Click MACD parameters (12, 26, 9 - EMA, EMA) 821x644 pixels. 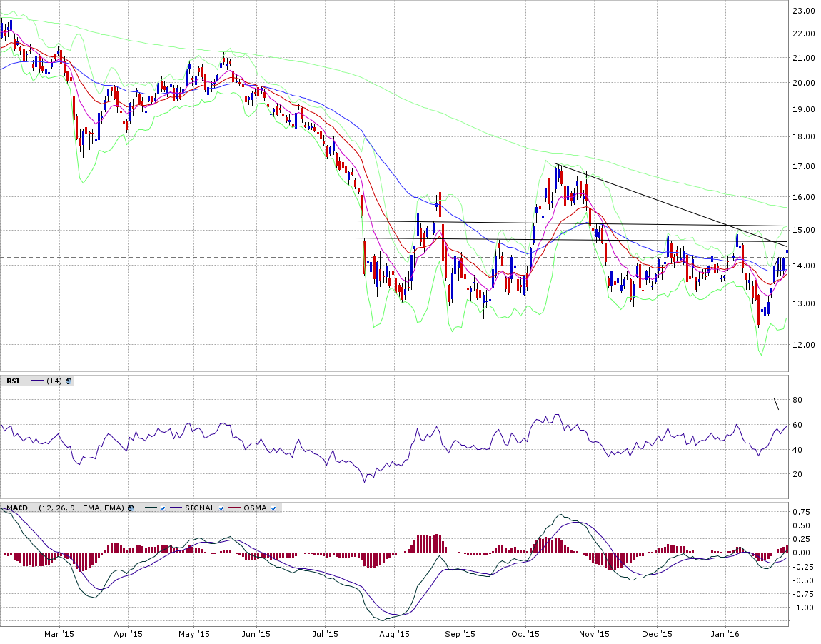tap(81, 508)
